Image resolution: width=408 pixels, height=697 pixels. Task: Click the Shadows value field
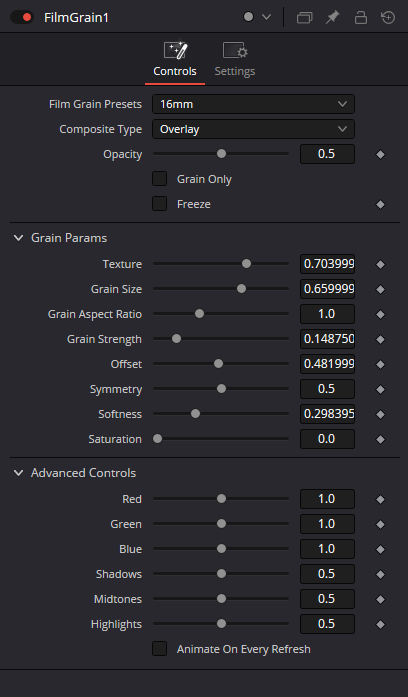[327, 573]
